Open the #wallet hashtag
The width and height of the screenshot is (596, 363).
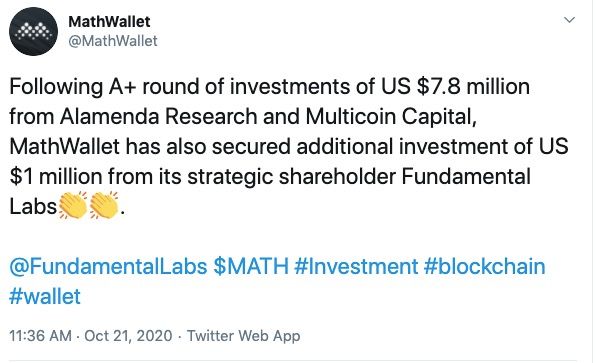tap(45, 296)
